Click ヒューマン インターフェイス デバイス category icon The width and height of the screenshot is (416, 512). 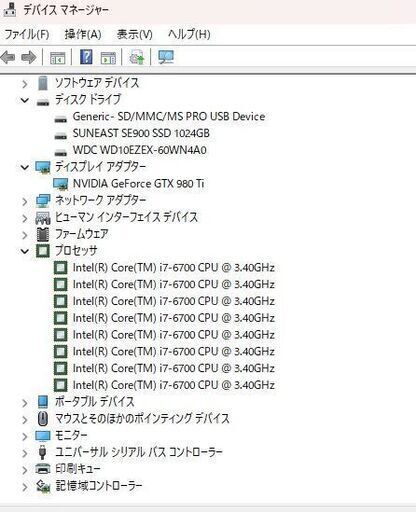pos(43,218)
